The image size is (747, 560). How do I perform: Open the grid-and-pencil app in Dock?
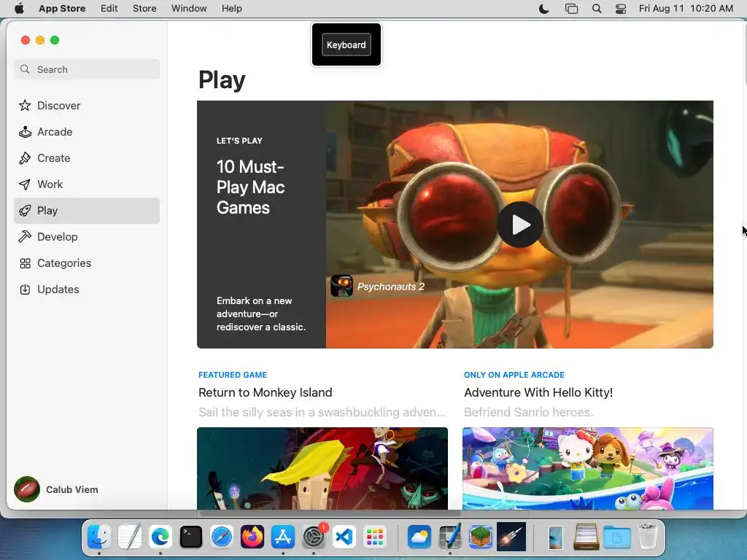[449, 537]
